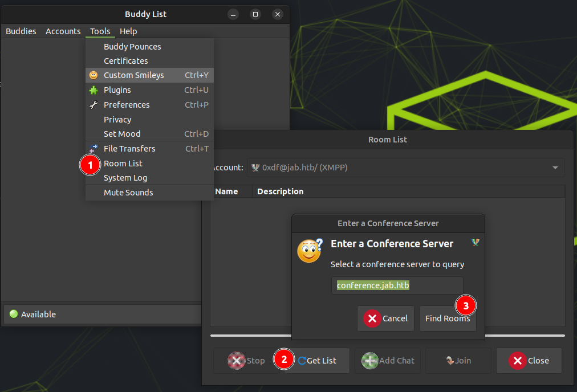This screenshot has width=577, height=392.
Task: Open the Accounts menu
Action: coord(63,31)
